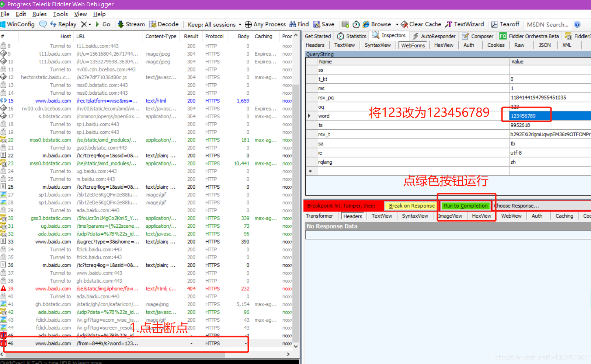Open the Keep: All sessions dropdown
Image resolution: width=591 pixels, height=364 pixels.
(x=214, y=24)
